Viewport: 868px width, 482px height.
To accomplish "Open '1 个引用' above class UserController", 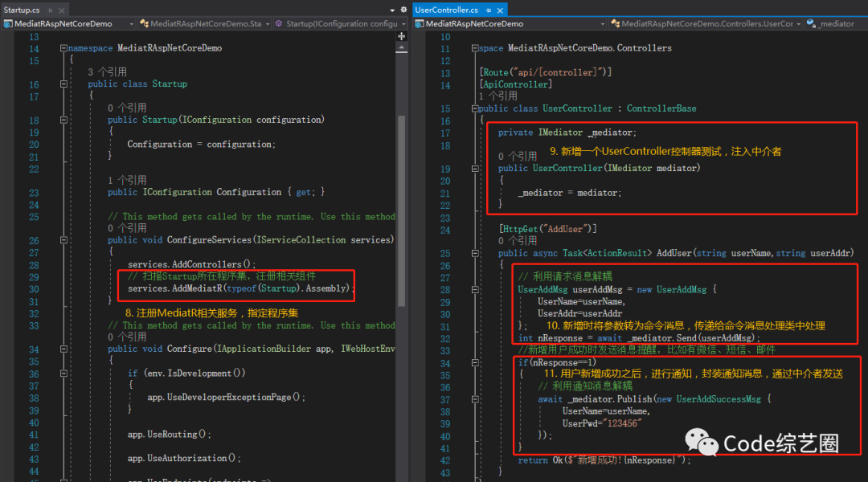I will tap(498, 96).
